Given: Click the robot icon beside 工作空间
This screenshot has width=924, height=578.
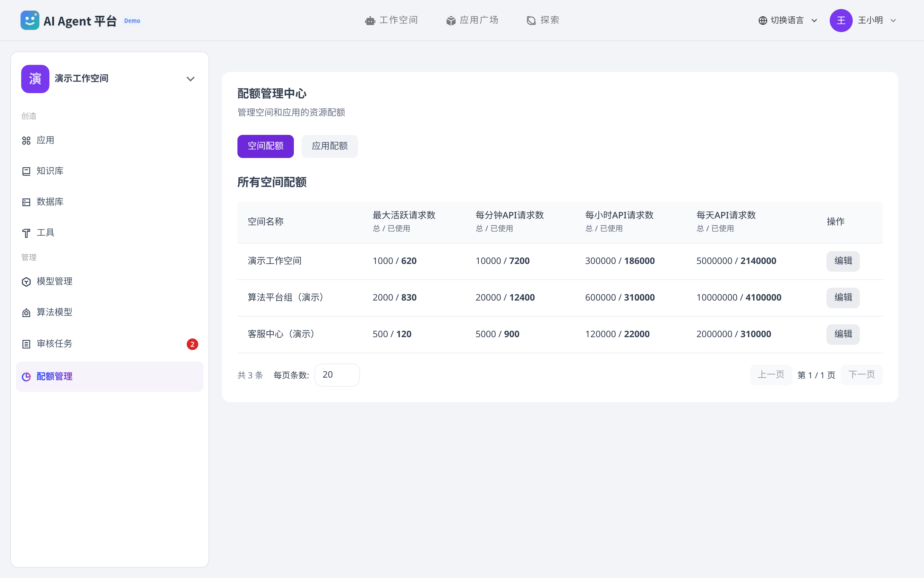Looking at the screenshot, I should click(x=370, y=21).
